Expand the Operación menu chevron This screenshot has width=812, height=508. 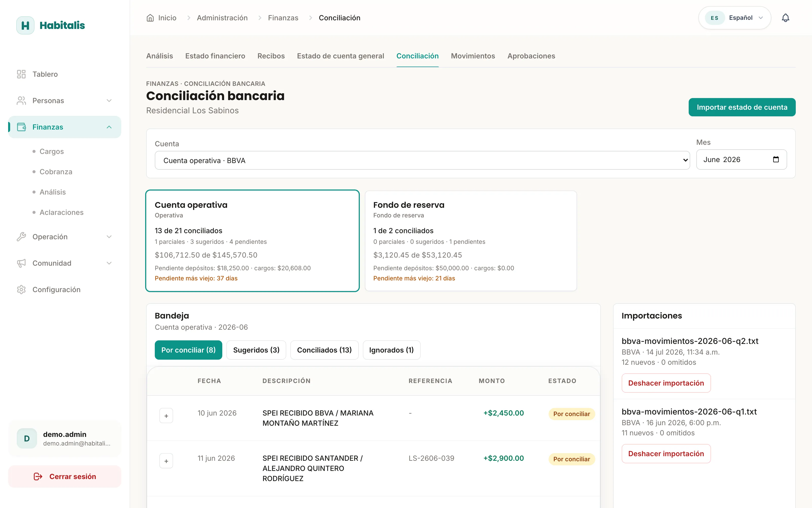click(109, 237)
